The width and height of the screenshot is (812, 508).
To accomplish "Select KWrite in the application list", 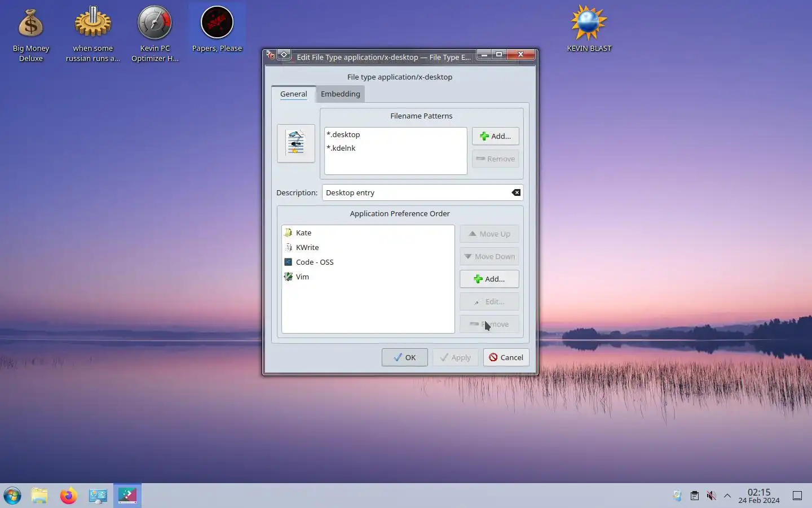I will pos(368,247).
